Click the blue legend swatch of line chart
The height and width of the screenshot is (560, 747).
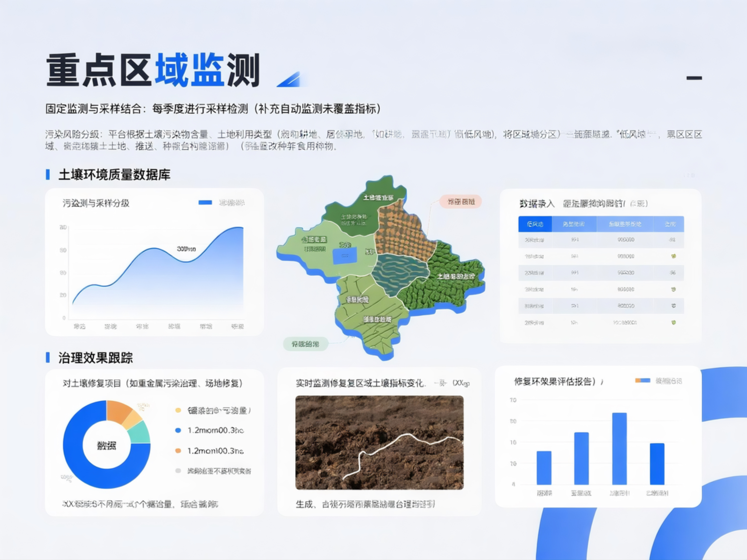[x=205, y=203]
